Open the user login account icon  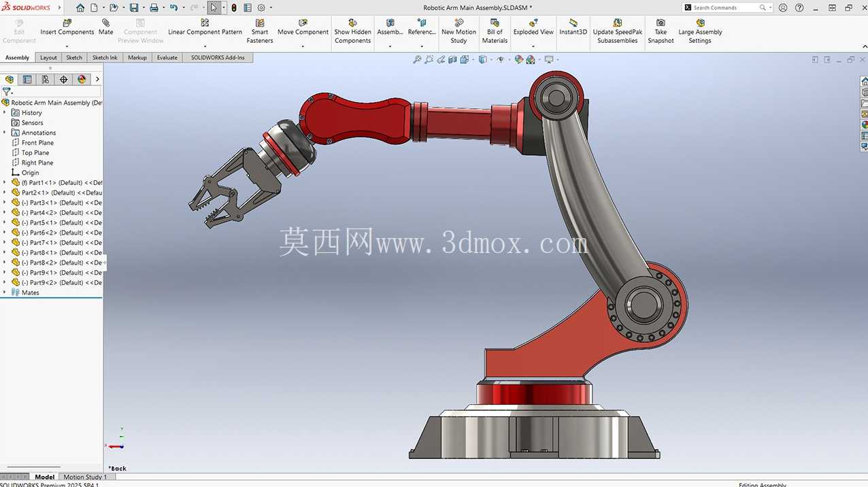point(783,7)
